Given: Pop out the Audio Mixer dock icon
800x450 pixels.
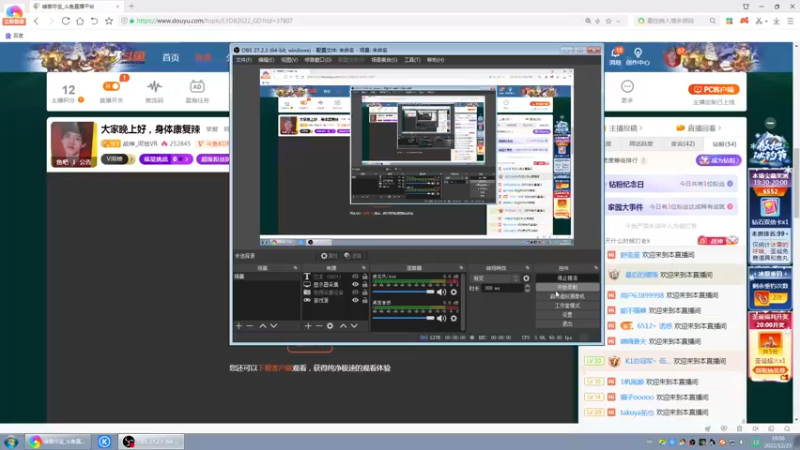Looking at the screenshot, I should point(461,268).
